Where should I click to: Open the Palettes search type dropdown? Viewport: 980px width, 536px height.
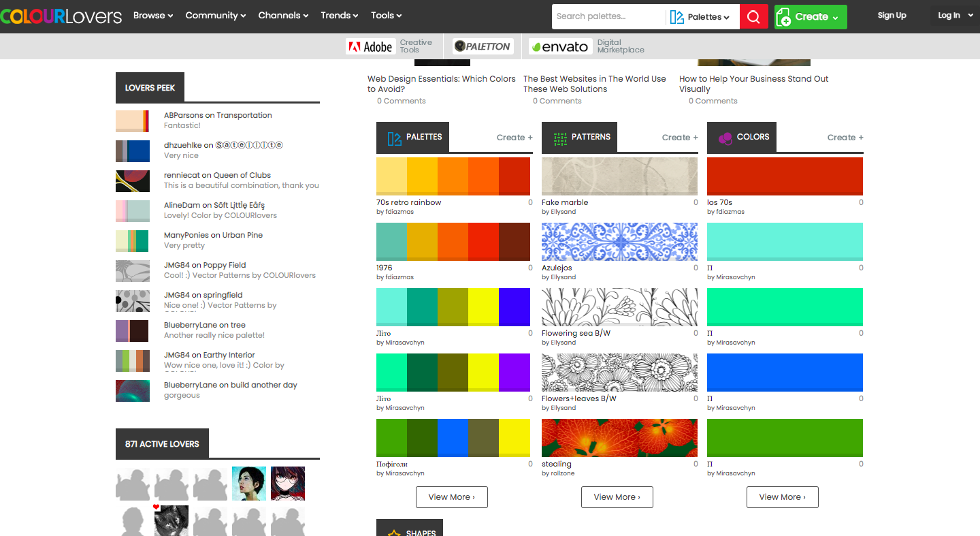[702, 17]
